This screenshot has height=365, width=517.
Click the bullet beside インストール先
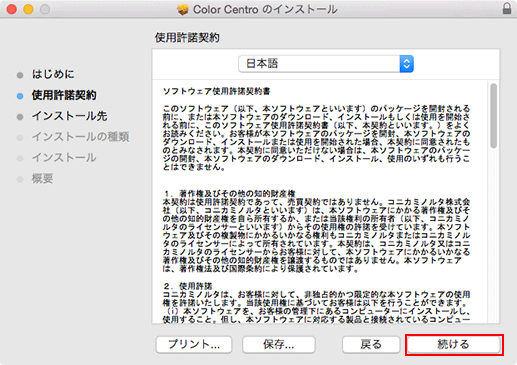(x=20, y=117)
